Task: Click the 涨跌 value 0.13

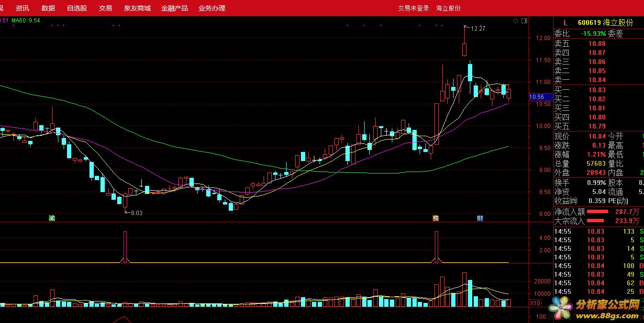Action: (x=599, y=145)
